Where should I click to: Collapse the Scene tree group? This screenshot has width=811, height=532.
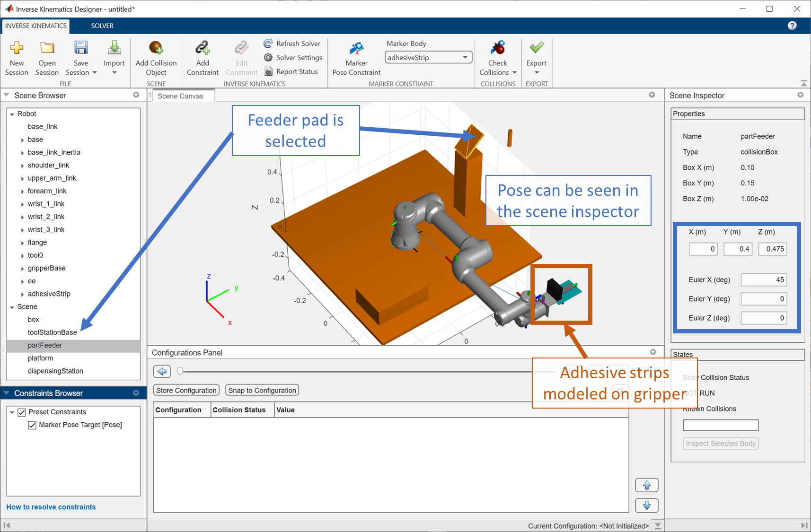pyautogui.click(x=12, y=307)
